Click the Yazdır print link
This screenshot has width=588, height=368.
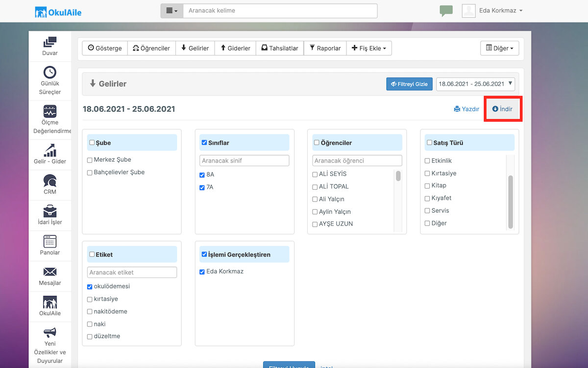(466, 109)
